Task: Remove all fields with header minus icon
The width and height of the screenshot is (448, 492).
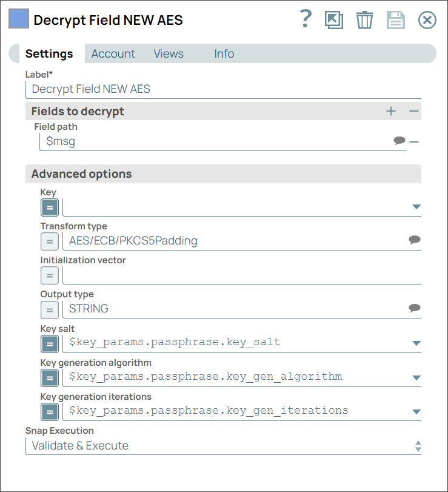Action: pos(414,111)
